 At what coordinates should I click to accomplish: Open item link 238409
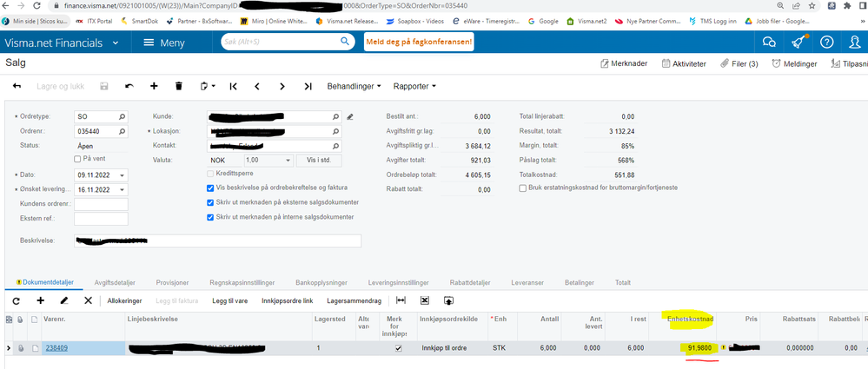56,348
